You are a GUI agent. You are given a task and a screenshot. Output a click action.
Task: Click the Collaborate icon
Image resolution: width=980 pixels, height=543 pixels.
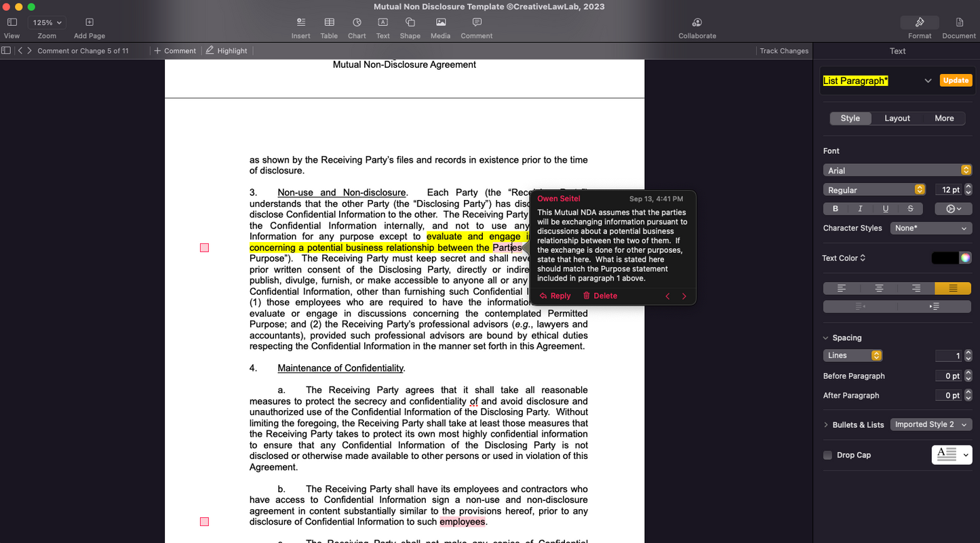[x=697, y=22]
